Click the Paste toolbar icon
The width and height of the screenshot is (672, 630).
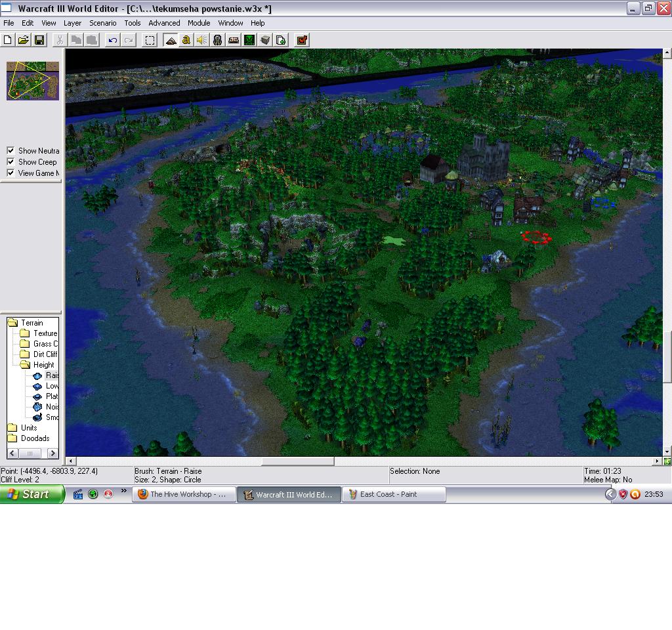coord(92,40)
